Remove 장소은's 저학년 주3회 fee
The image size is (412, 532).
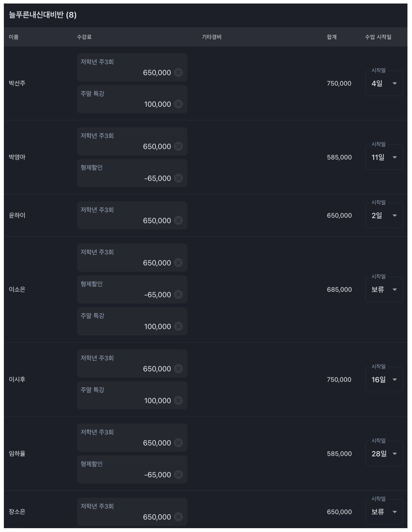(x=178, y=517)
